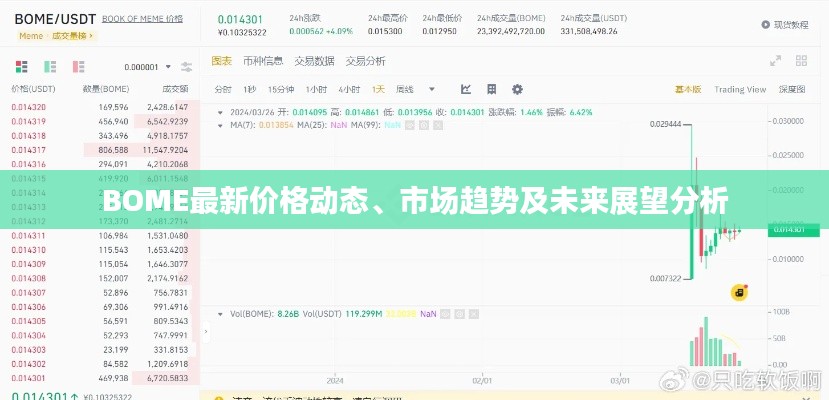Screen dimensions: 829x400
Task: Click the 成交额 column header
Action: click(175, 89)
